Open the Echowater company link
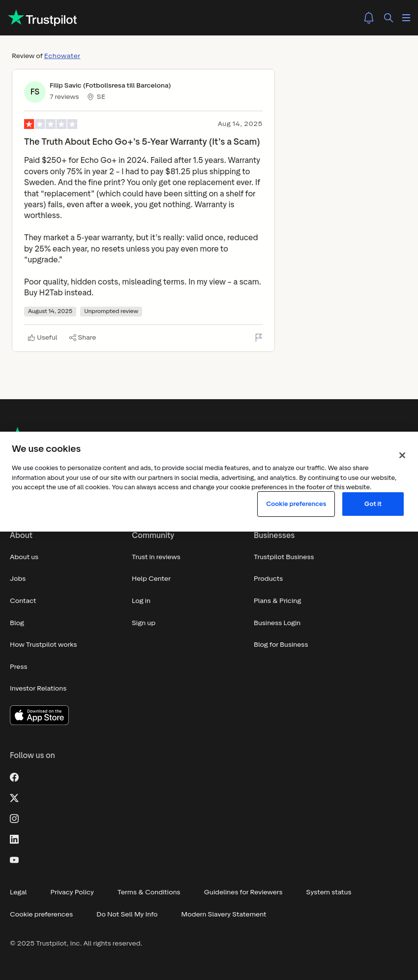The height and width of the screenshot is (980, 418). click(62, 56)
